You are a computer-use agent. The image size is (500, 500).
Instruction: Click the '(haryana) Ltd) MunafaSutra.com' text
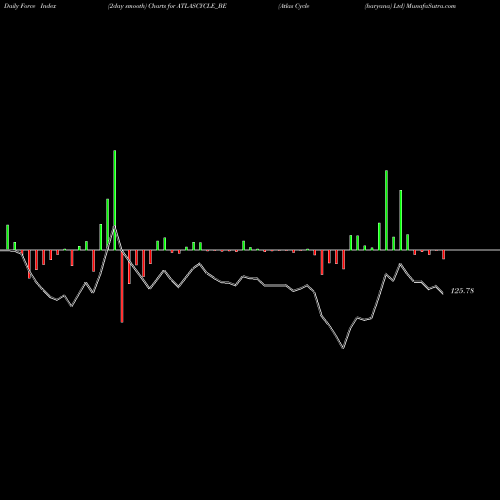tap(410, 6)
